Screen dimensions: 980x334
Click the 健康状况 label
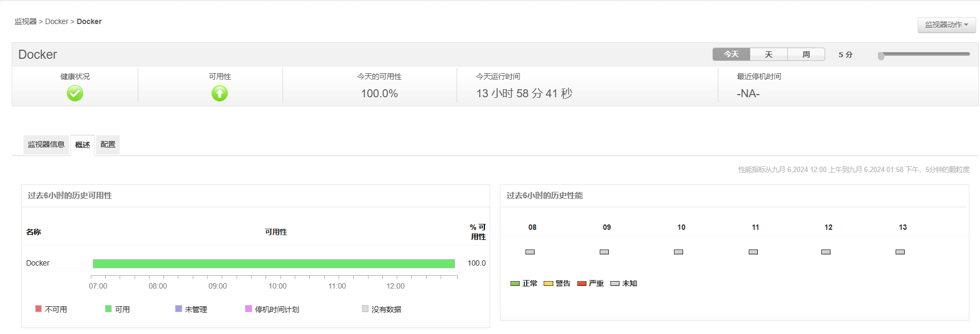point(75,76)
